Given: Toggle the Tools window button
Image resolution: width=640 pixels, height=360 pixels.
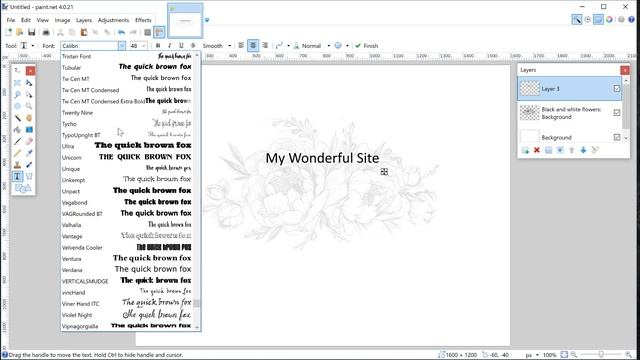Looking at the screenshot, I should point(577,20).
